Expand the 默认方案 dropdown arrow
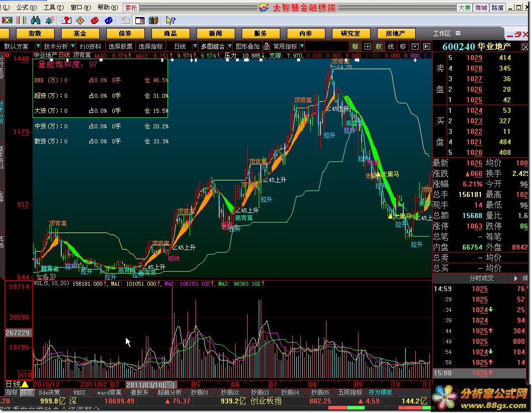Screen dimensions: 532x413 (38, 46)
